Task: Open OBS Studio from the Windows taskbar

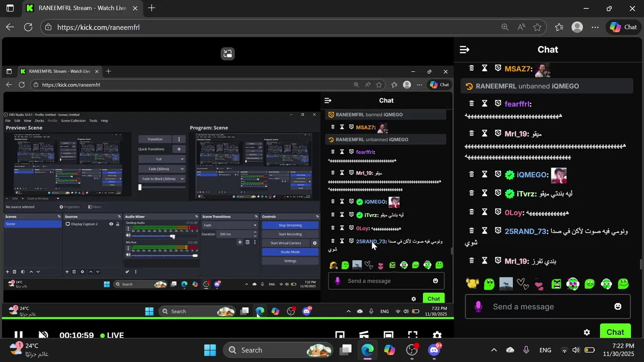Action: tap(412, 349)
